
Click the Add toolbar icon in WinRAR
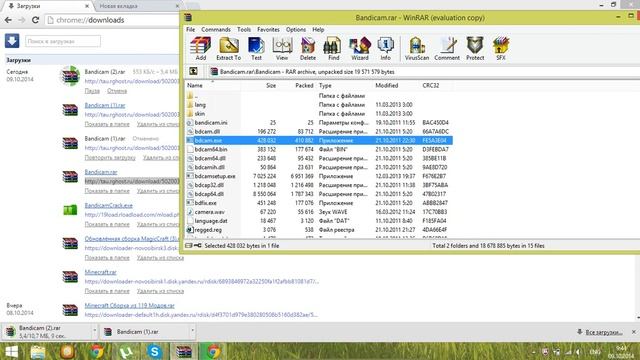click(200, 49)
